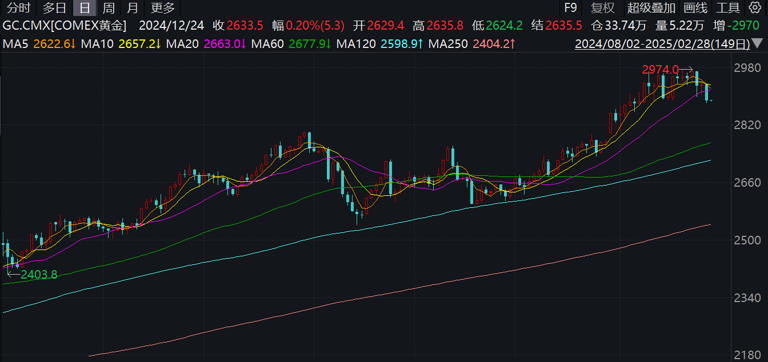Open the 超级叠加 super overlay button

tap(651, 8)
